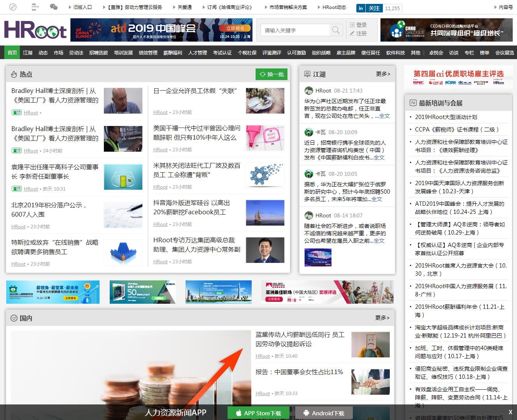517x420 pixels.
Task: Focus the keyword search input field
Action: [295, 30]
